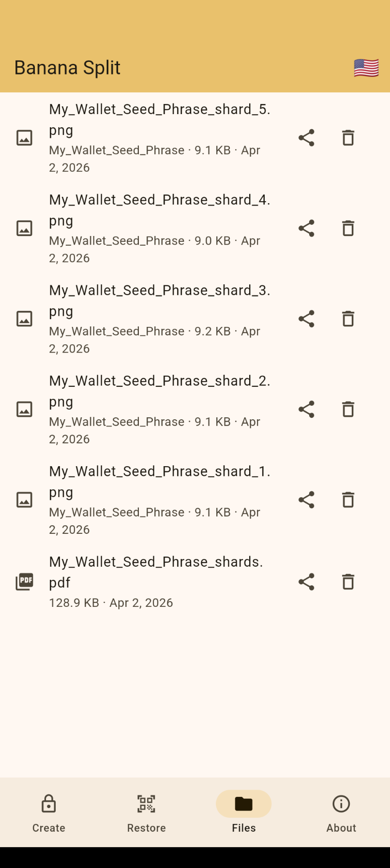The width and height of the screenshot is (390, 868).
Task: Go to the Restore tab
Action: 146,813
